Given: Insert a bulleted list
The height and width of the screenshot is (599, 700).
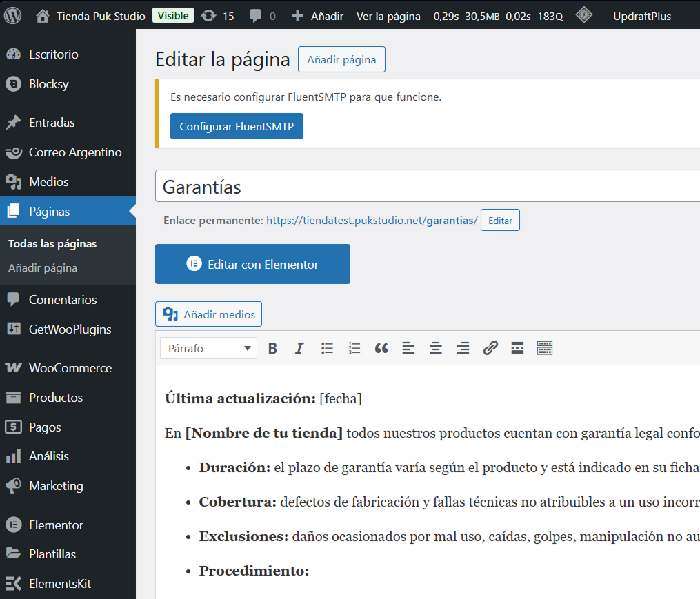Looking at the screenshot, I should [x=327, y=349].
